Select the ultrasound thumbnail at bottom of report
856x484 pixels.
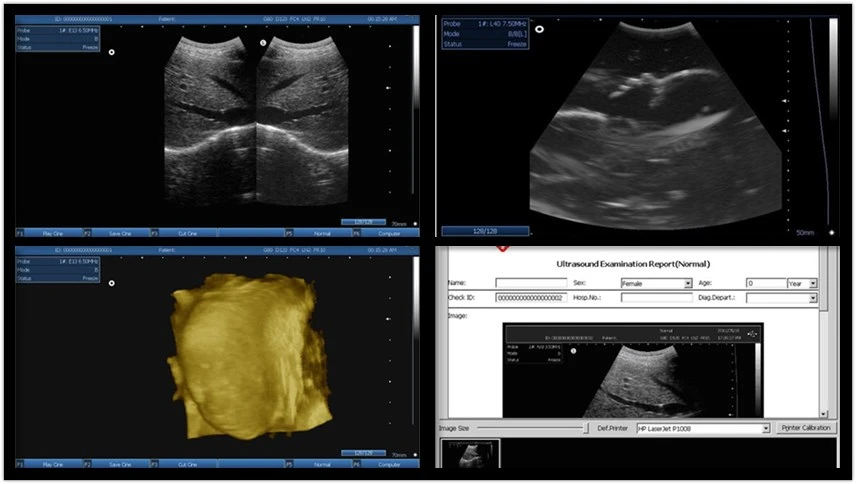469,454
